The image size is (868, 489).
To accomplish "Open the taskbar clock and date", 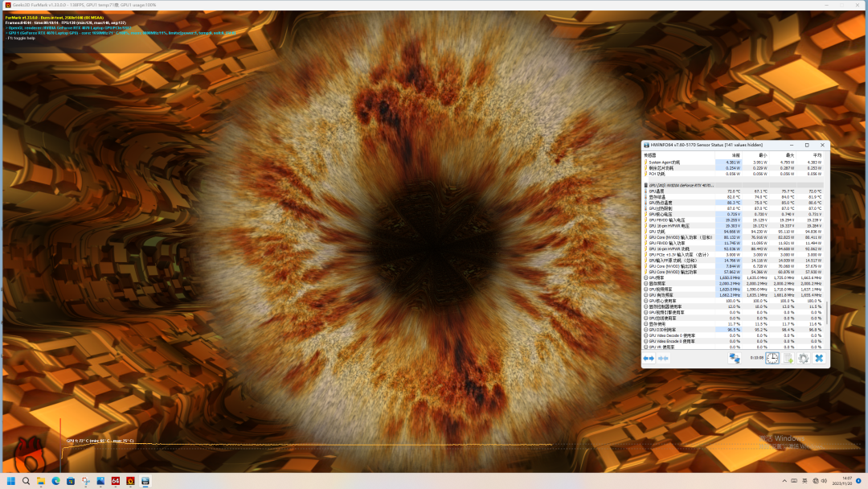I will pyautogui.click(x=847, y=481).
